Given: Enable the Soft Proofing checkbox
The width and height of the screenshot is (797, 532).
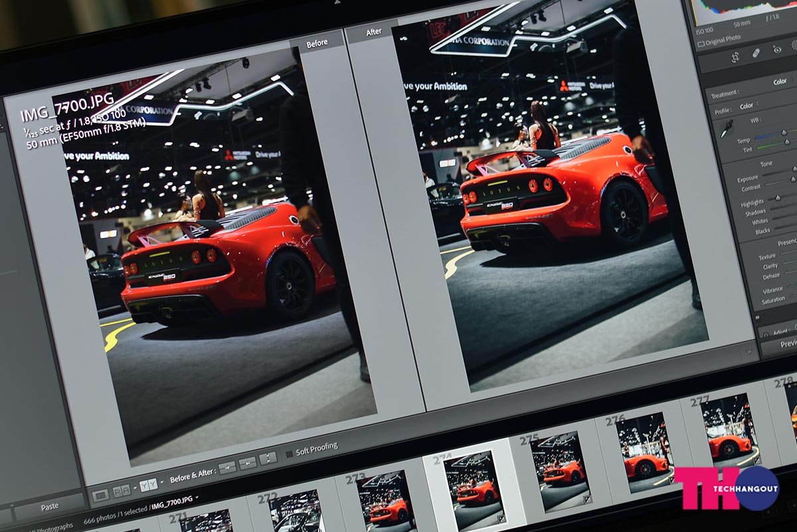Looking at the screenshot, I should [x=289, y=454].
